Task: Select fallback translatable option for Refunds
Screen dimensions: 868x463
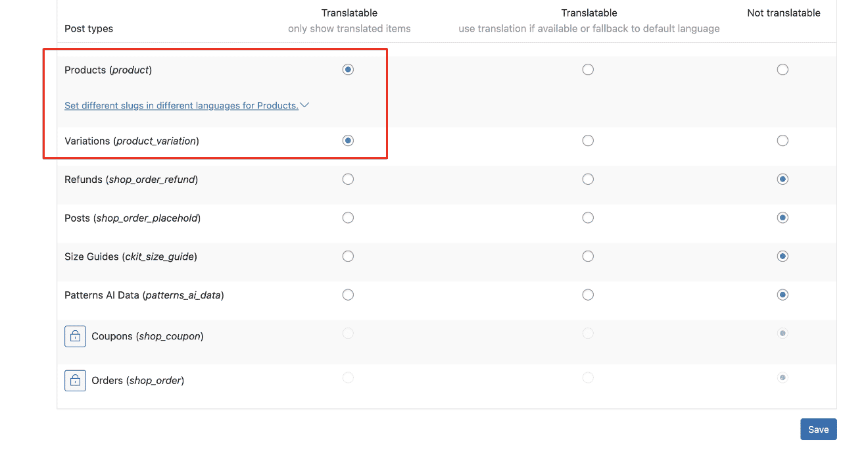Action: (588, 179)
